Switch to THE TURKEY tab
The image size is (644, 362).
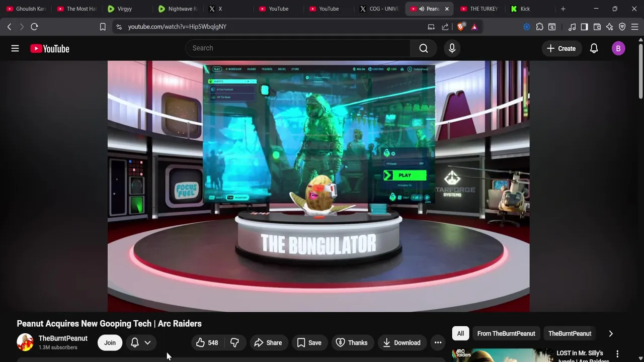(480, 9)
